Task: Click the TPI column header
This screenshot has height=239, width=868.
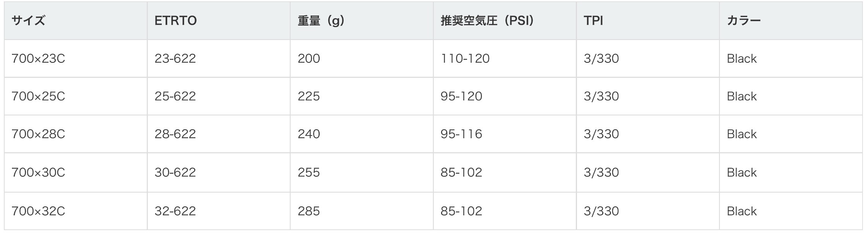Action: [x=593, y=21]
